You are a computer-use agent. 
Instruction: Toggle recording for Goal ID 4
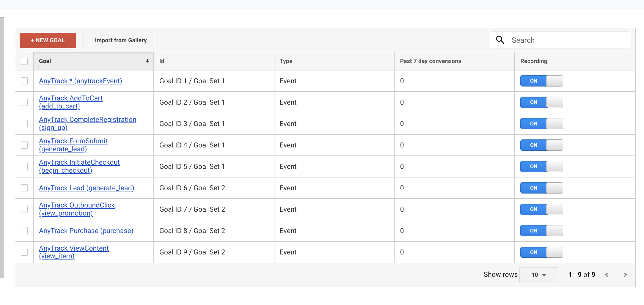click(541, 145)
